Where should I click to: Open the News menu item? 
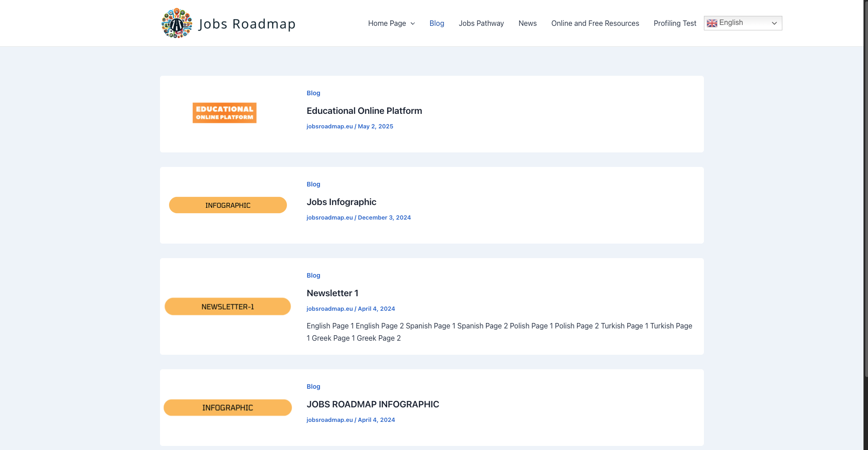[527, 23]
